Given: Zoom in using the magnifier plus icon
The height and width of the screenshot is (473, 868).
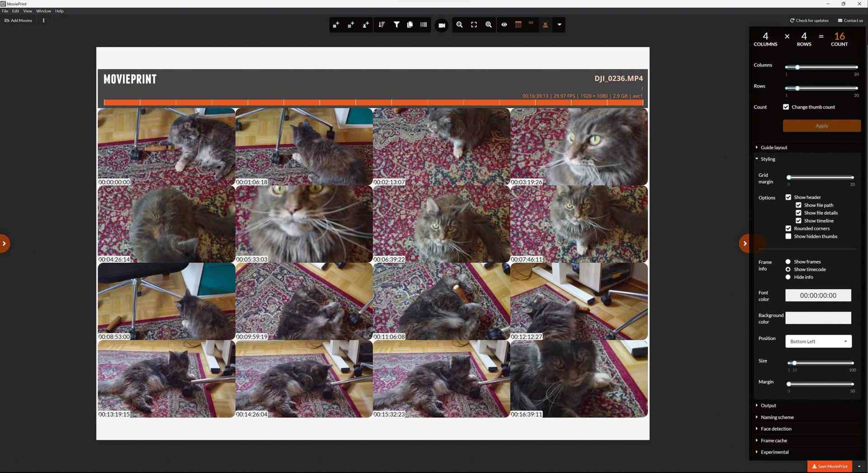Looking at the screenshot, I should pyautogui.click(x=489, y=25).
